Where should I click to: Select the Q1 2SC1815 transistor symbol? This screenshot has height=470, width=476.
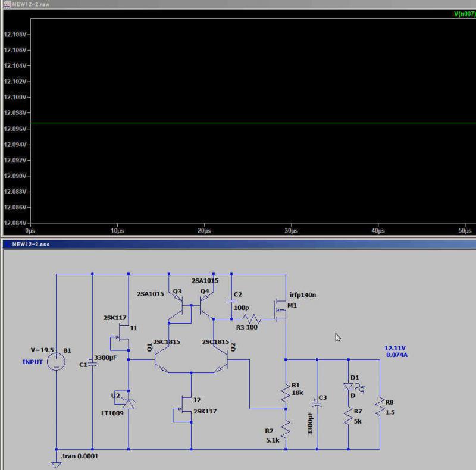coord(159,360)
